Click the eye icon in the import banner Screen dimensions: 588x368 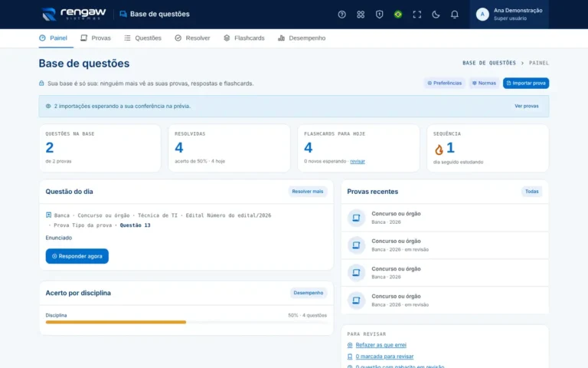click(48, 106)
